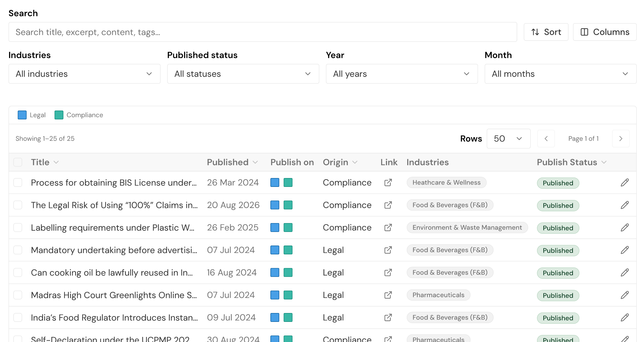
Task: Sort by the Publish Status column header
Action: coord(572,162)
